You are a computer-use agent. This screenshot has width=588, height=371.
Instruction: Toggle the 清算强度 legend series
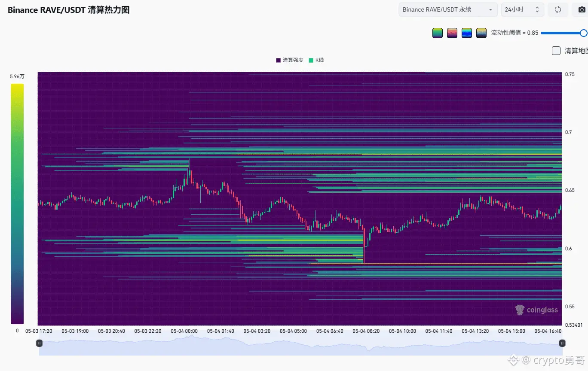[x=290, y=60]
